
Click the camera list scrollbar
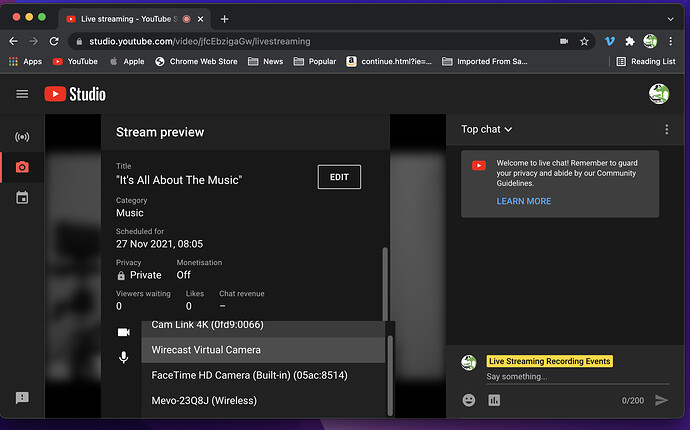point(390,375)
